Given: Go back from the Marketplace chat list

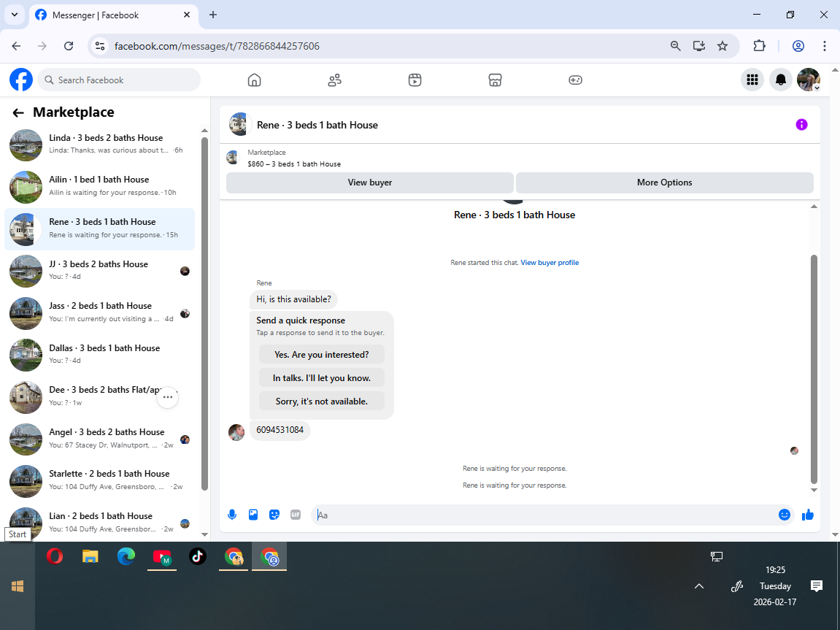Looking at the screenshot, I should point(18,112).
